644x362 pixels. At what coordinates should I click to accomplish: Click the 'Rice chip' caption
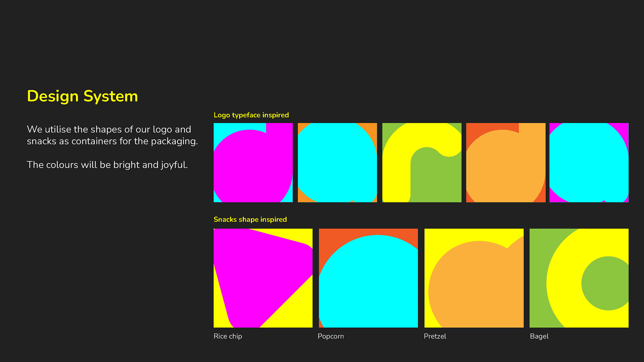tap(228, 336)
